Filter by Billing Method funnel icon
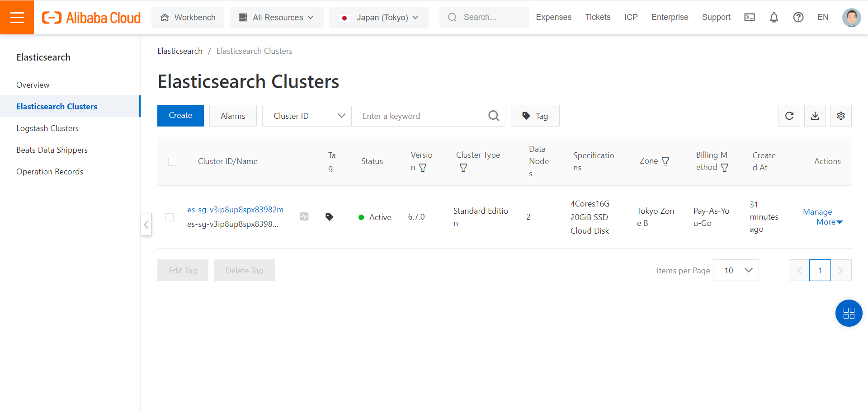Image resolution: width=868 pixels, height=413 pixels. 725,168
